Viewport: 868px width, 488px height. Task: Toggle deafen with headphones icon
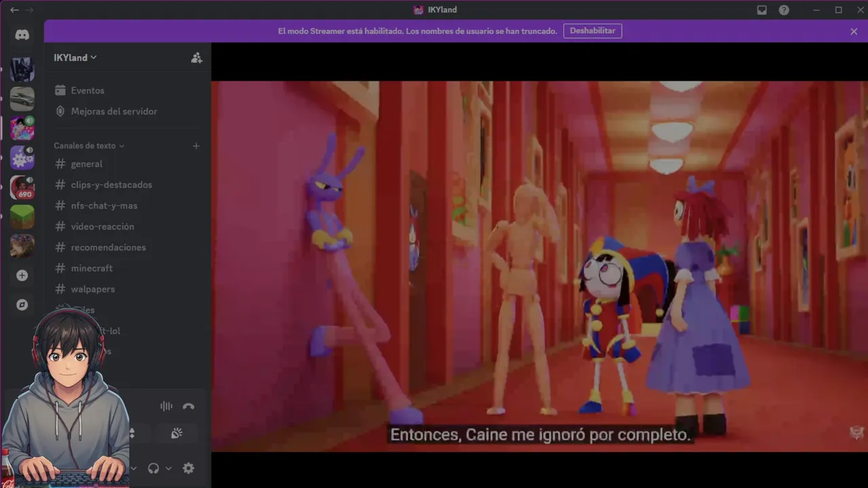(x=153, y=468)
